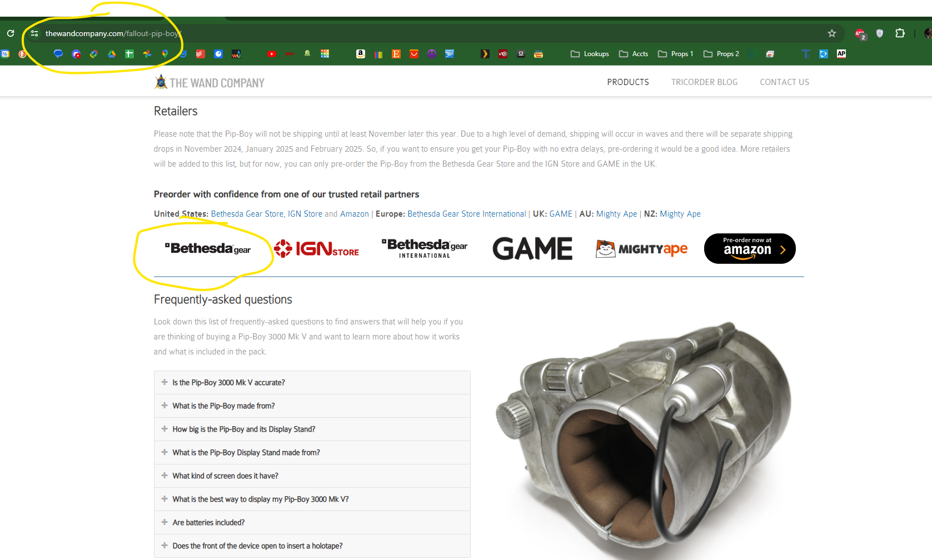Expand 'Is the Pip-Boy 3000 Mk V accurate?'
The image size is (932, 560).
pos(312,383)
